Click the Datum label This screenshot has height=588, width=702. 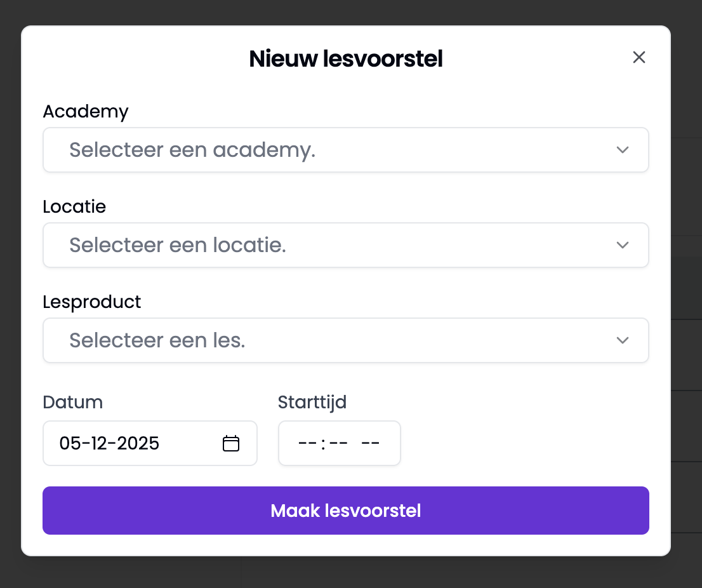point(72,402)
